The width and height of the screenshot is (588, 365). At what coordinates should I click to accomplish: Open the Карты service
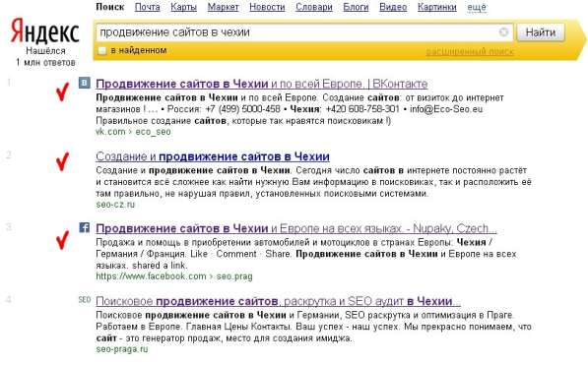pyautogui.click(x=184, y=7)
